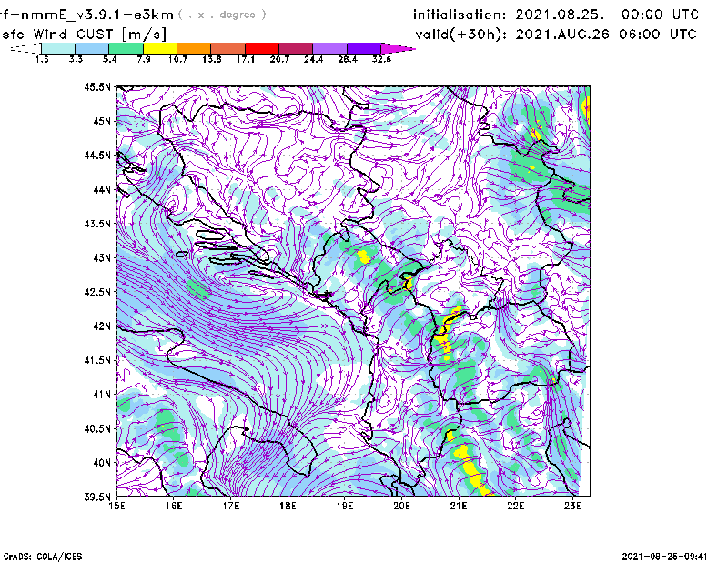Screen dimensions: 728x562
Task: Click the 44N latitude label
Action: (102, 189)
